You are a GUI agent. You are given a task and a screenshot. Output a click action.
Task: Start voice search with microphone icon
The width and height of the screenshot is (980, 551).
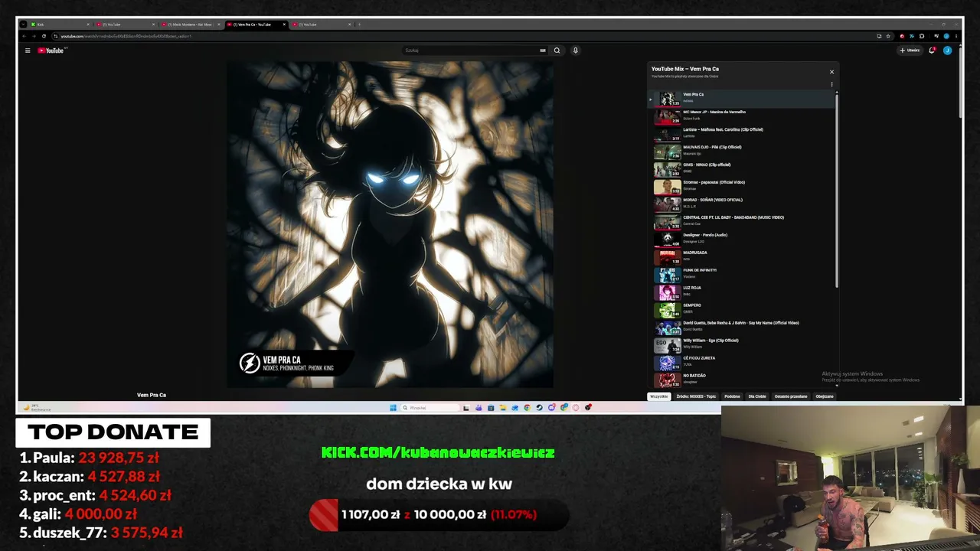click(x=576, y=51)
